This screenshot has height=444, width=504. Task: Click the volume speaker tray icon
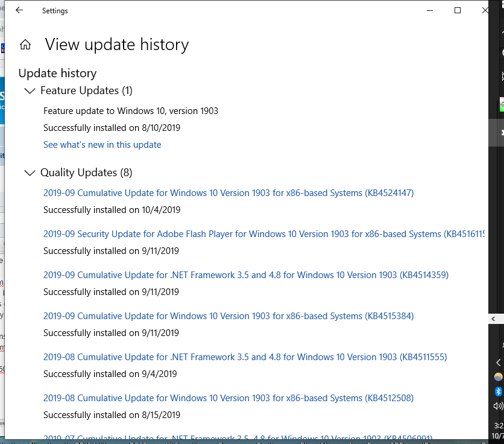[x=498, y=407]
